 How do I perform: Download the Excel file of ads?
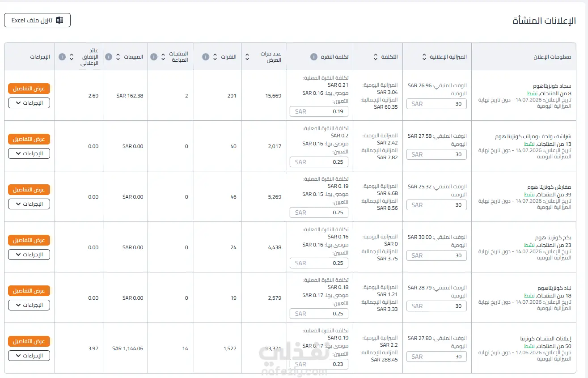(38, 20)
